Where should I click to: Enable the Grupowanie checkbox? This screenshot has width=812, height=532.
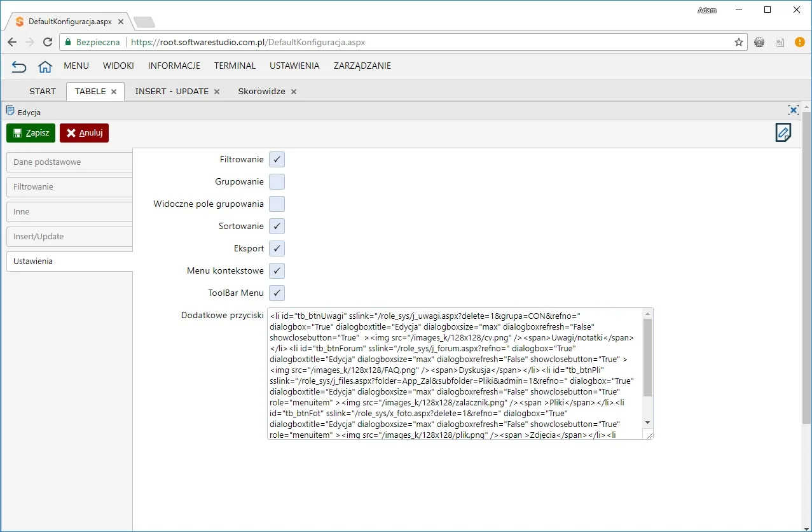(277, 182)
